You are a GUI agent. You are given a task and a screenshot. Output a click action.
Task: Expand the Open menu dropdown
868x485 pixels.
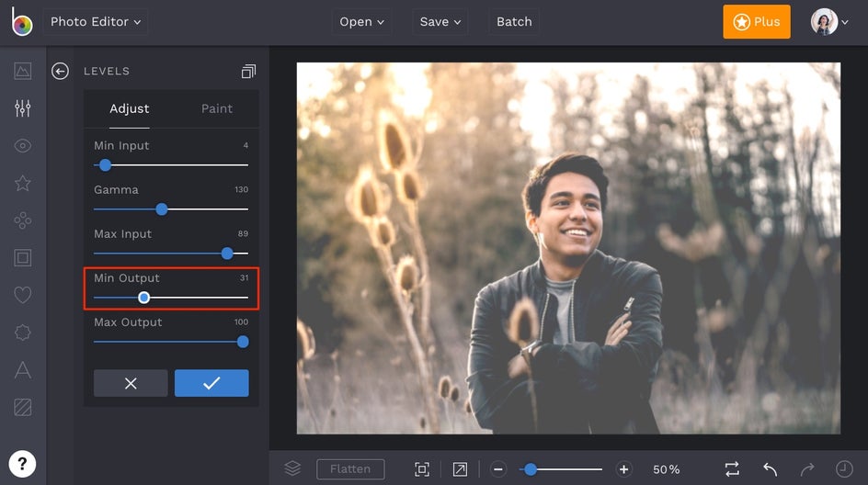coord(361,22)
